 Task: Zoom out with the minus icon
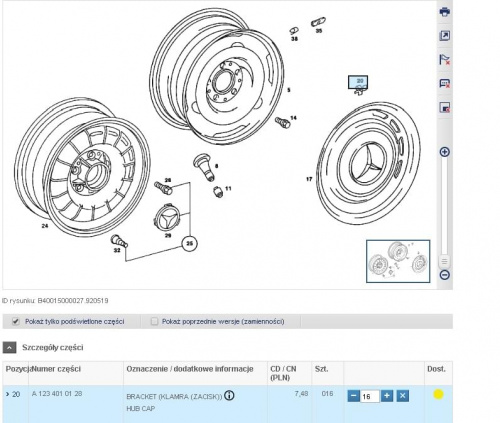[445, 275]
